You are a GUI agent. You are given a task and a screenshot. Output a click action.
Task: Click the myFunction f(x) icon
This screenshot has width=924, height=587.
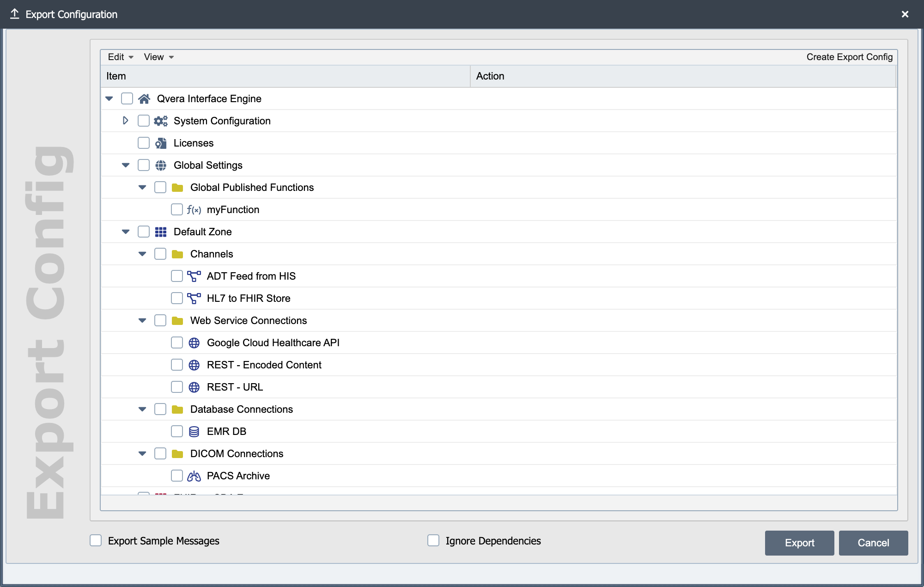pos(194,210)
